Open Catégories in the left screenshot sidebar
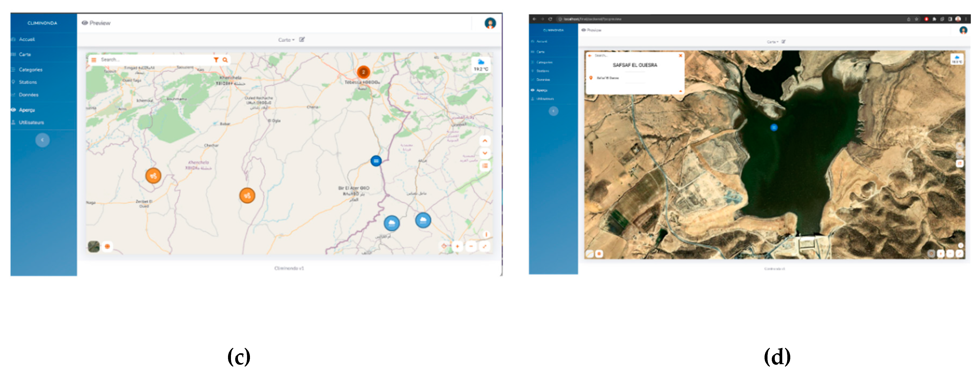Screen dimensions: 980x373 click(x=31, y=70)
